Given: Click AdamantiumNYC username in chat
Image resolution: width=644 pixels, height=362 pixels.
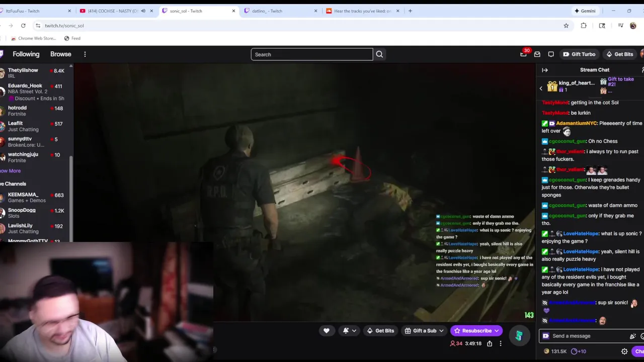Looking at the screenshot, I should pyautogui.click(x=577, y=123).
